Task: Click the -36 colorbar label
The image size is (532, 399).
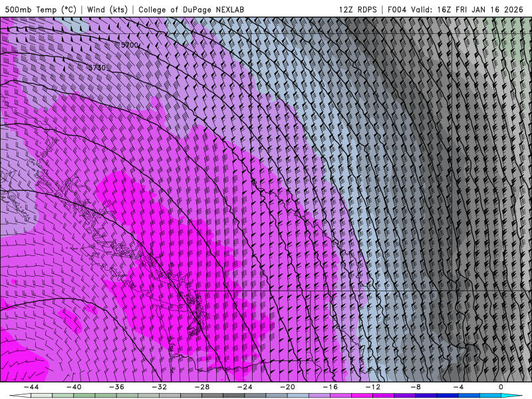Action: point(116,387)
